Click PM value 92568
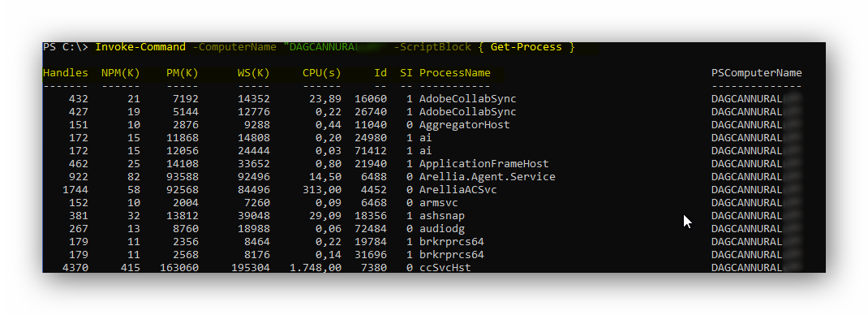Screen dimensions: 868x315 (x=183, y=190)
